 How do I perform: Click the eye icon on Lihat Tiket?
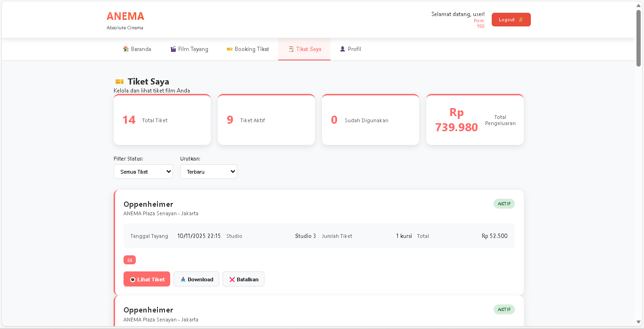pyautogui.click(x=132, y=279)
